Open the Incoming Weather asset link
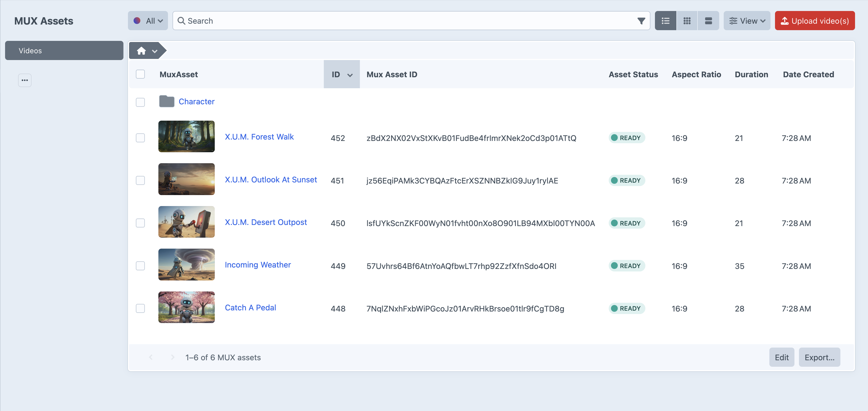This screenshot has height=411, width=868. (x=257, y=265)
